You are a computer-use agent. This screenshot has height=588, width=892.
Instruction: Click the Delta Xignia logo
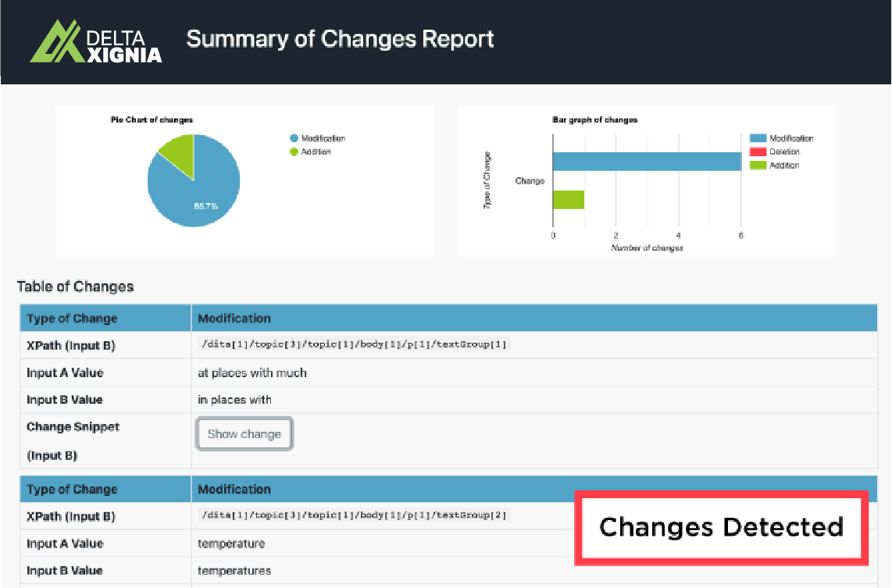pos(95,41)
